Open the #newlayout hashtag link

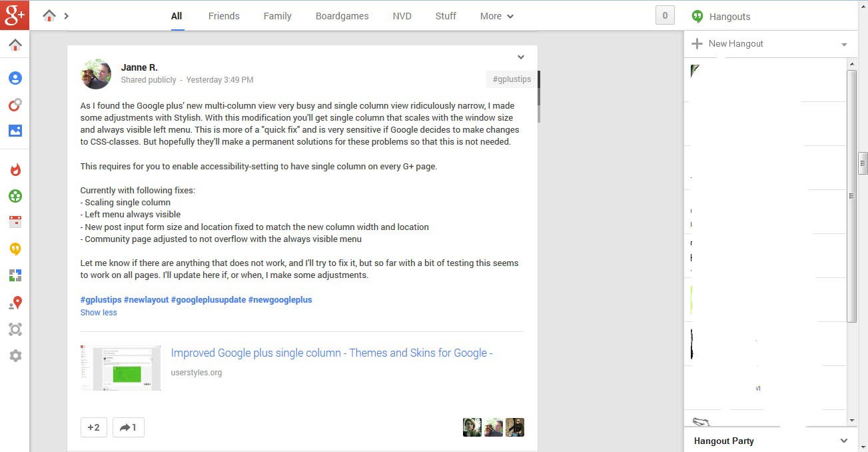146,300
